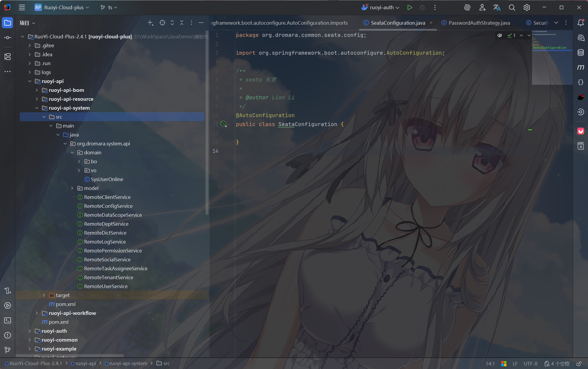Open RemoteUserService interface file
Screen dimensions: 588x369
(106, 286)
